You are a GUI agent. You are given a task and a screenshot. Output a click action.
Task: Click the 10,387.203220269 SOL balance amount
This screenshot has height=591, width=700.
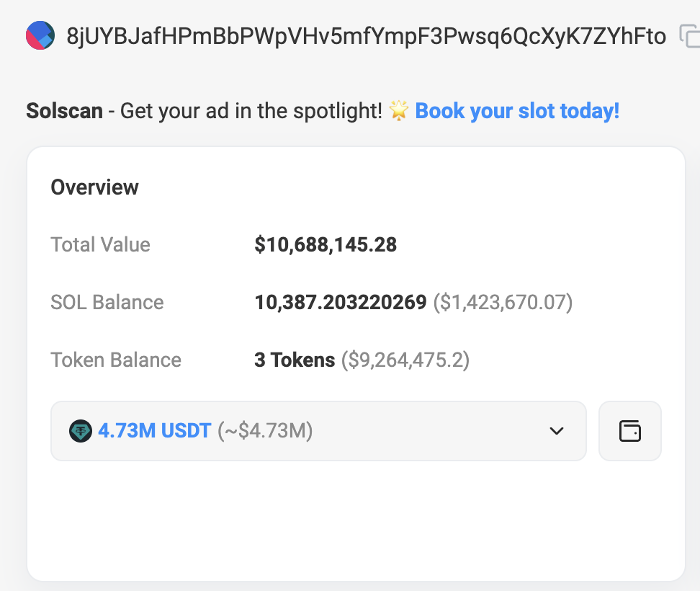(x=340, y=302)
